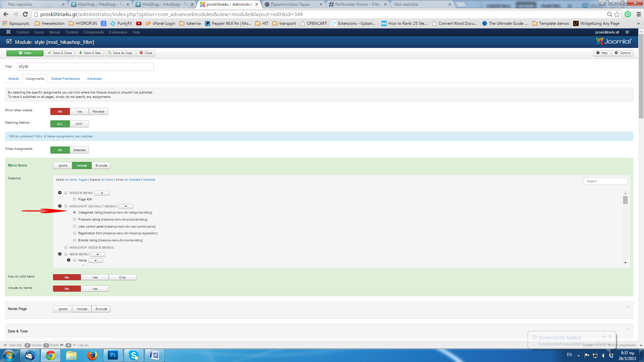This screenshot has width=644, height=362.
Task: Click the Search field in the Selection panel
Action: point(605,181)
